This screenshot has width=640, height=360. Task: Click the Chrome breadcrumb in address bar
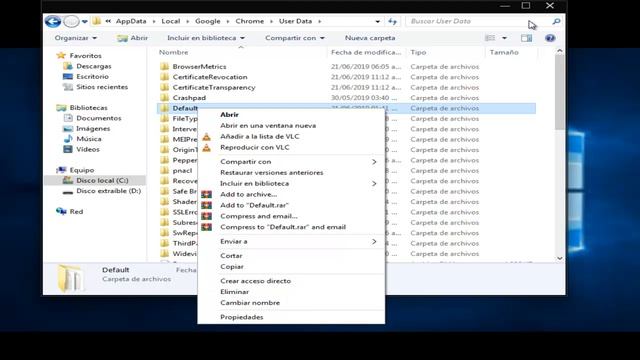pos(249,21)
